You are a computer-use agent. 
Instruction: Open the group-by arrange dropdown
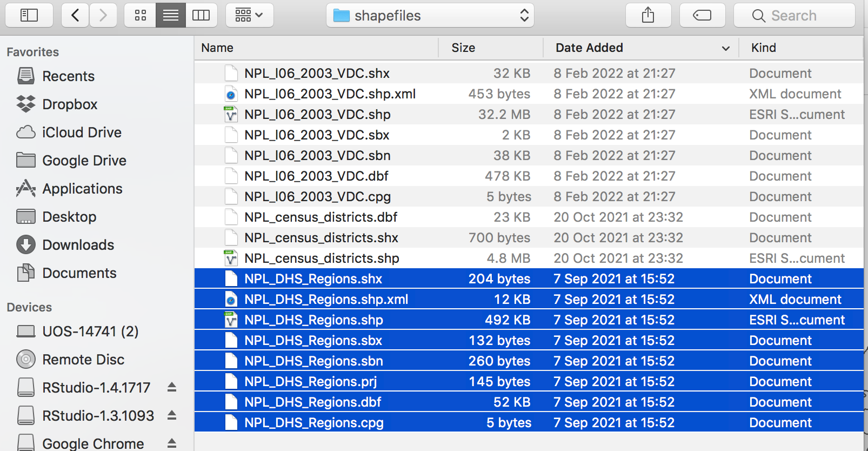click(249, 15)
